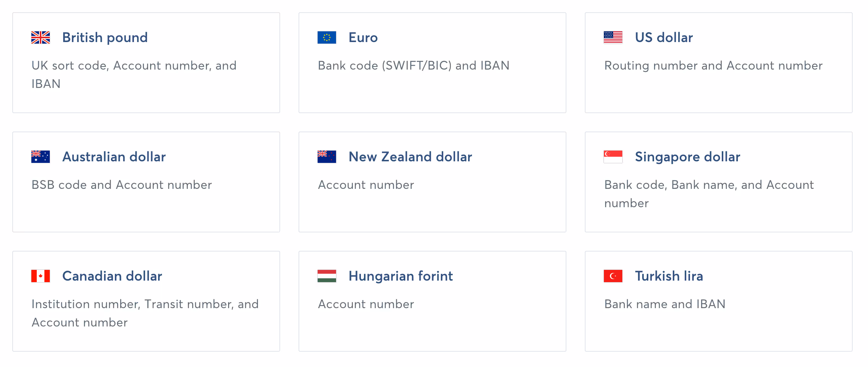Click the US dollar flag icon
868x367 pixels.
click(613, 37)
